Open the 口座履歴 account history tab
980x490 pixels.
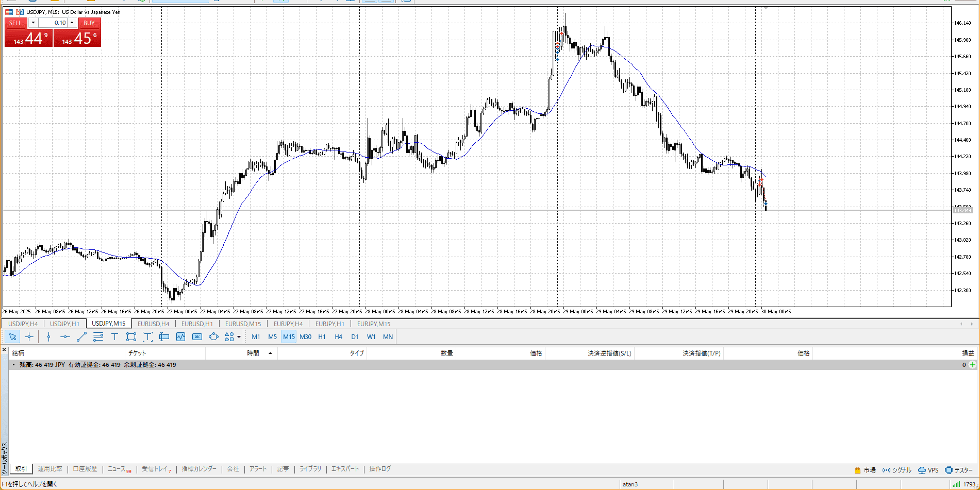coord(85,469)
